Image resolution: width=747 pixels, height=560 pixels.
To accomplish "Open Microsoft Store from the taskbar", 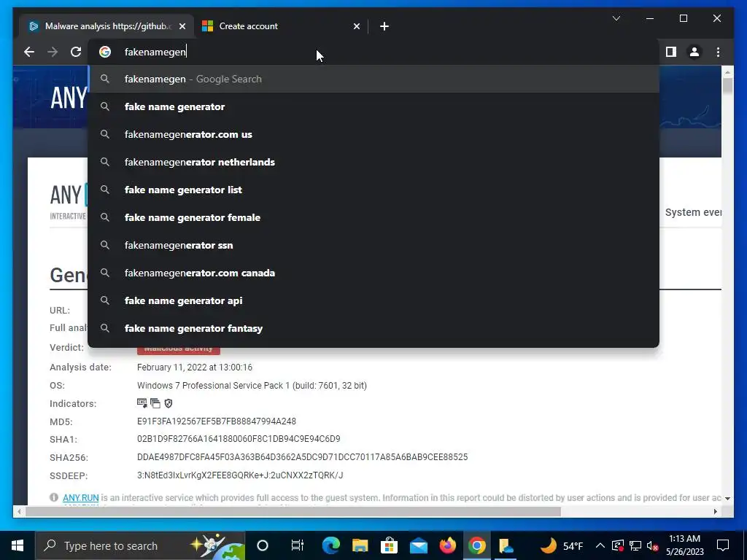I will coord(390,545).
